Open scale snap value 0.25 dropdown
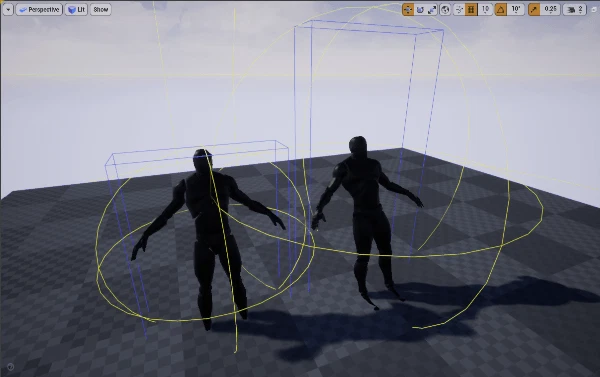Image resolution: width=600 pixels, height=377 pixels. tap(551, 10)
